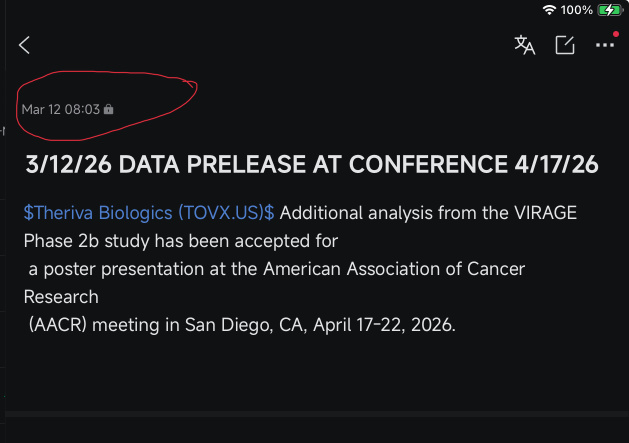Click the Mar 12 08:03 timestamp
The image size is (629, 443).
click(x=61, y=109)
